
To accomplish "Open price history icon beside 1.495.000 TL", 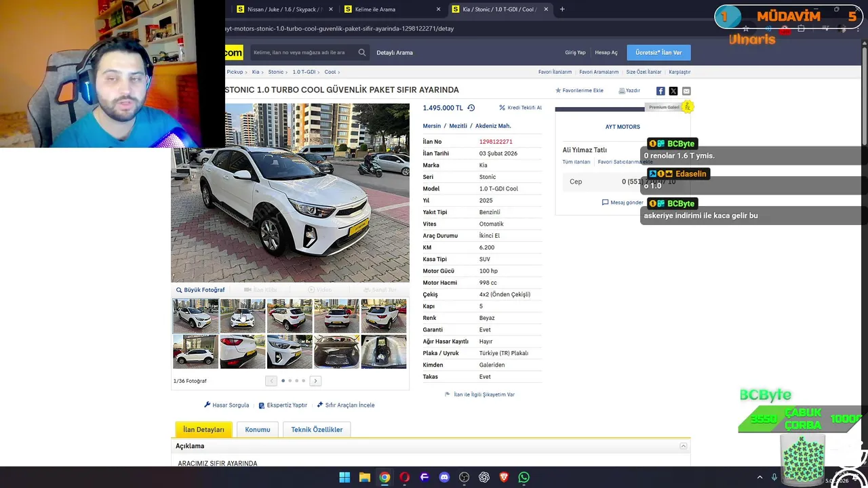I will point(471,108).
